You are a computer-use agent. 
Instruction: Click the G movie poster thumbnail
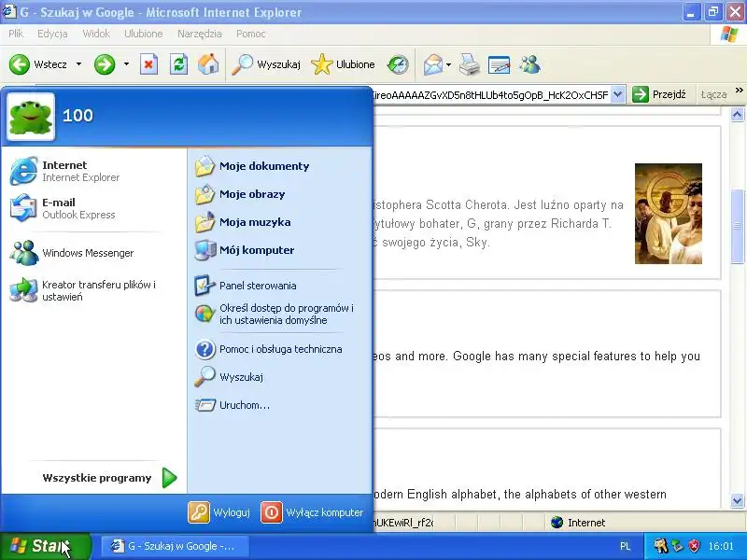click(x=669, y=214)
